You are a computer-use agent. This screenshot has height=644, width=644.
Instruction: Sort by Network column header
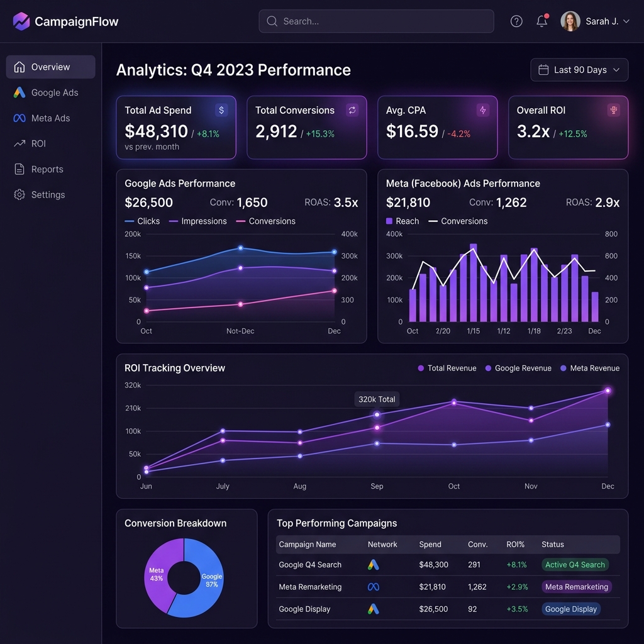(382, 544)
